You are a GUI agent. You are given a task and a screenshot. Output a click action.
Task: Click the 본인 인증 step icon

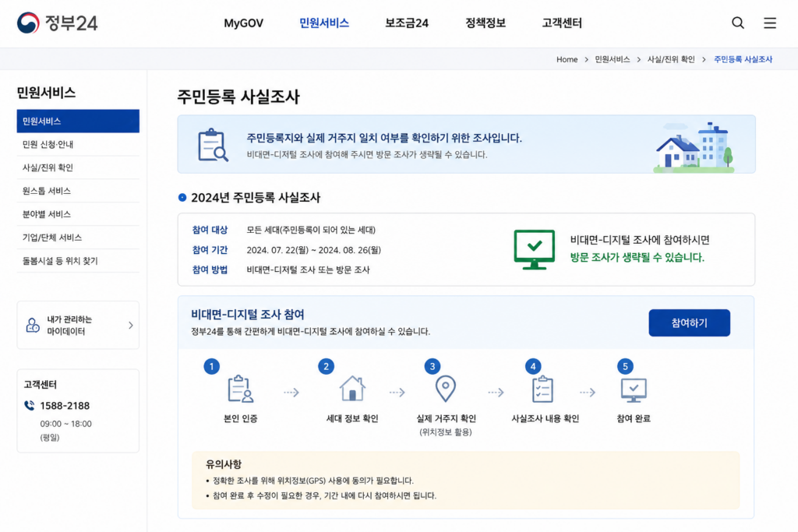pyautogui.click(x=240, y=389)
